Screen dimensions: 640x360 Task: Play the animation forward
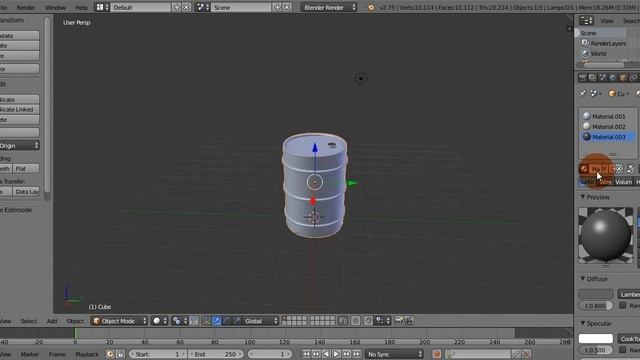click(x=336, y=354)
